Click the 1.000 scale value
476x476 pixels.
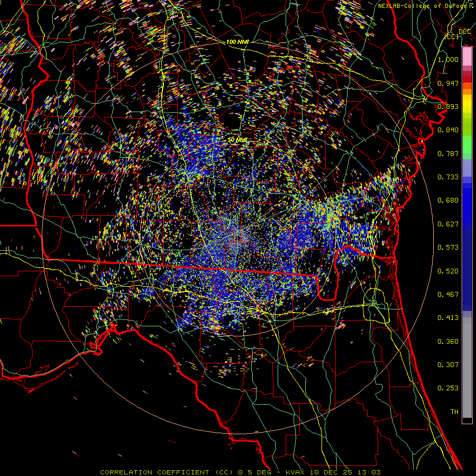click(x=448, y=59)
